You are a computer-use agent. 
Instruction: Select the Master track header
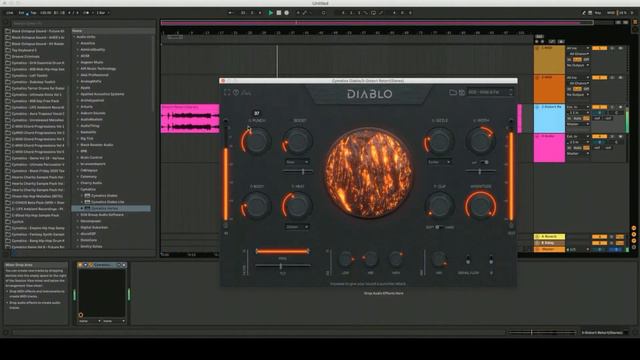549,249
